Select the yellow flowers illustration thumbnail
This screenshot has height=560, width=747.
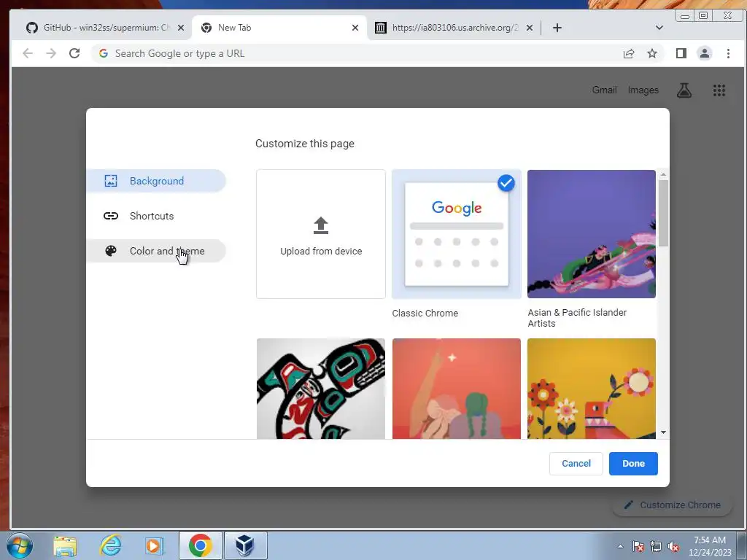point(591,389)
